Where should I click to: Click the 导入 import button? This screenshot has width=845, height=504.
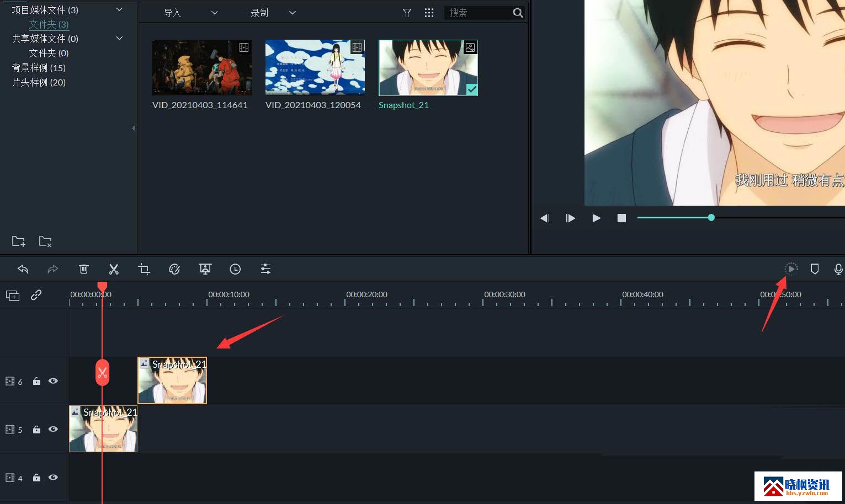(172, 13)
